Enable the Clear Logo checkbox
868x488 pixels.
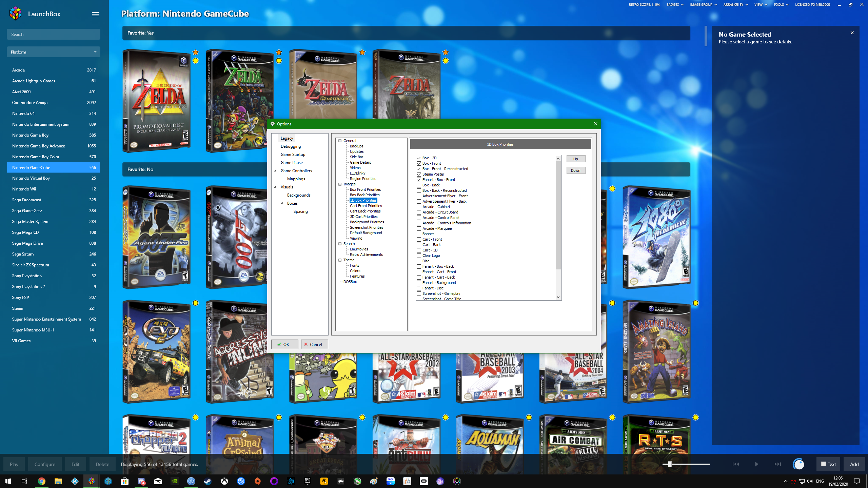pyautogui.click(x=419, y=256)
